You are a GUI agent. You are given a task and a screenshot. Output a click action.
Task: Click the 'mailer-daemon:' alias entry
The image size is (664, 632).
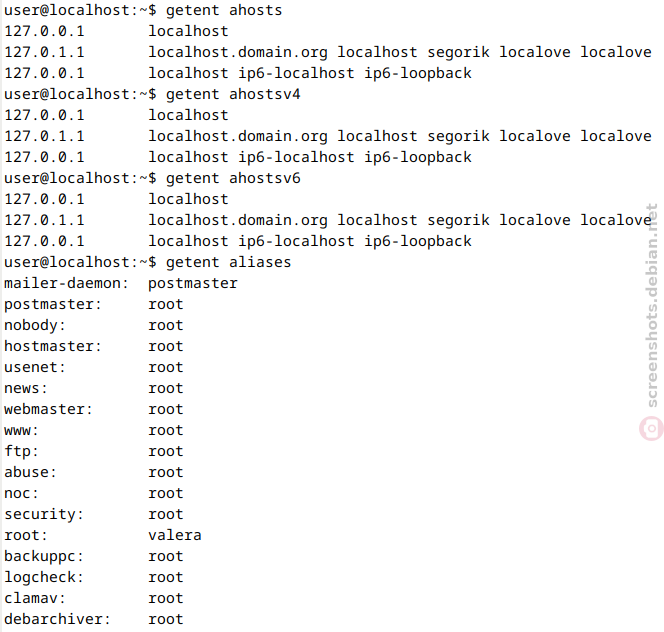[x=66, y=283]
